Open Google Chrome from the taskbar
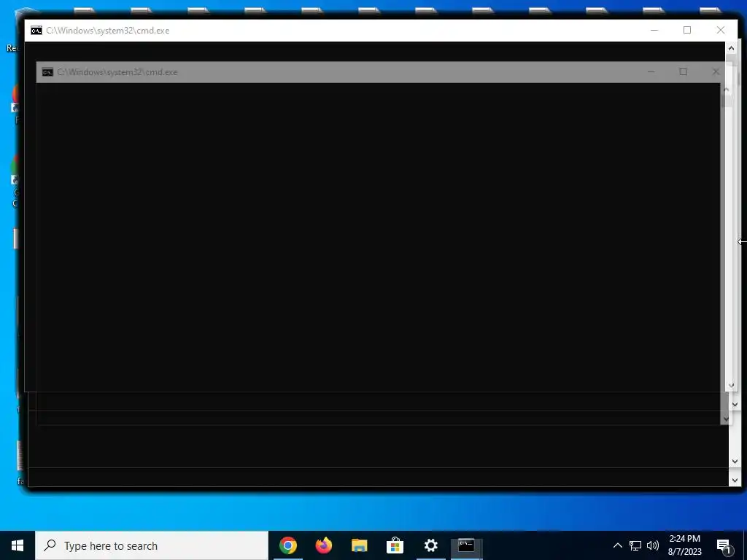The image size is (747, 560). (287, 545)
